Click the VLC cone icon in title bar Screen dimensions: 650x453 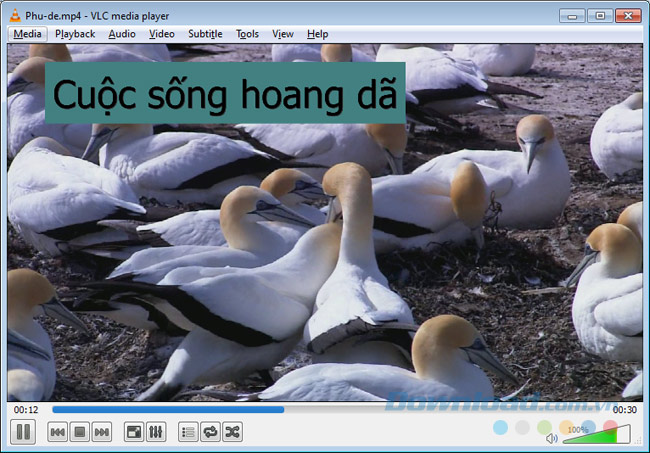pyautogui.click(x=15, y=15)
